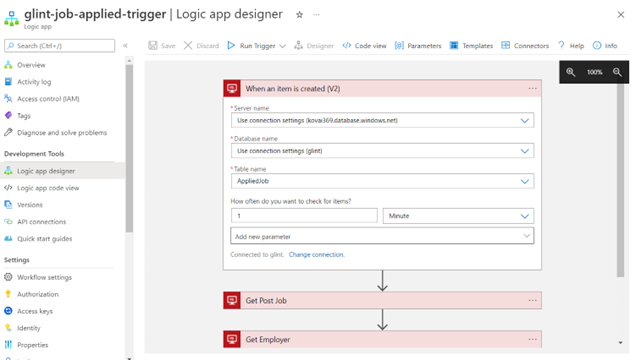Click the Run Trigger play icon

tap(231, 45)
